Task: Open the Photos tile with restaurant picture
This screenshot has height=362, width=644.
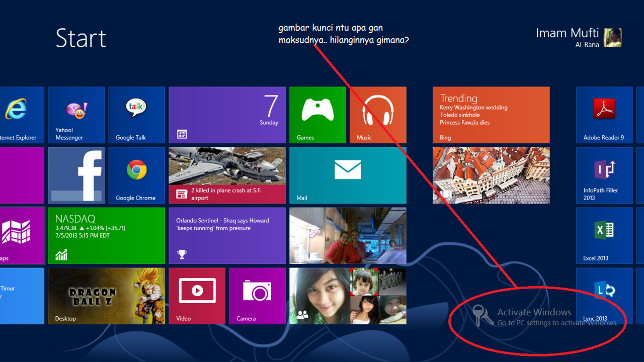Action: coord(348,236)
